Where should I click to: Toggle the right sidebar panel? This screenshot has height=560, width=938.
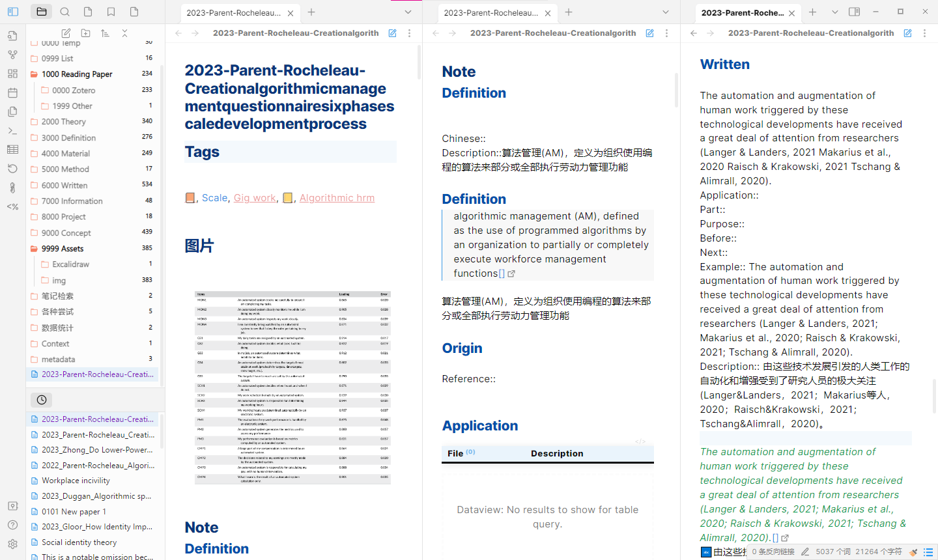(855, 12)
